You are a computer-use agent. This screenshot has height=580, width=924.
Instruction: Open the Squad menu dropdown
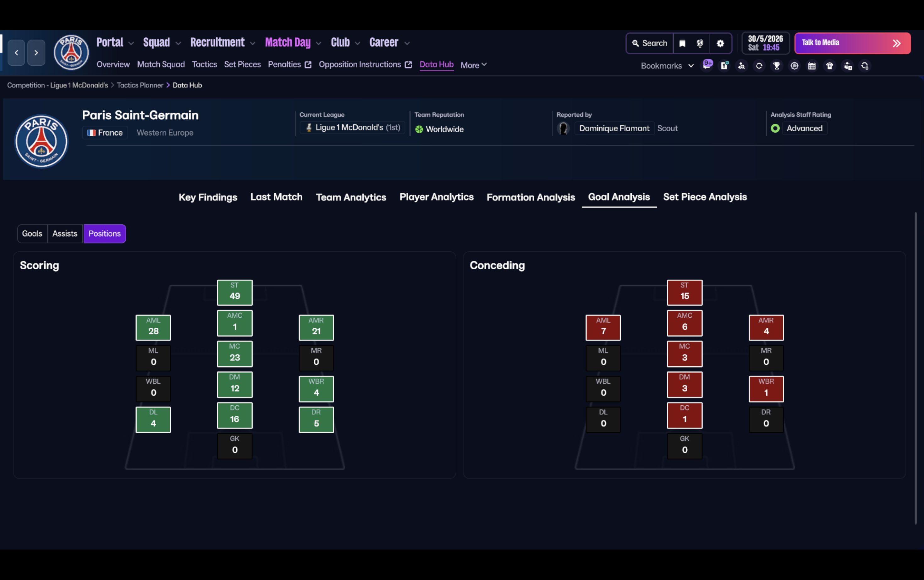point(162,43)
